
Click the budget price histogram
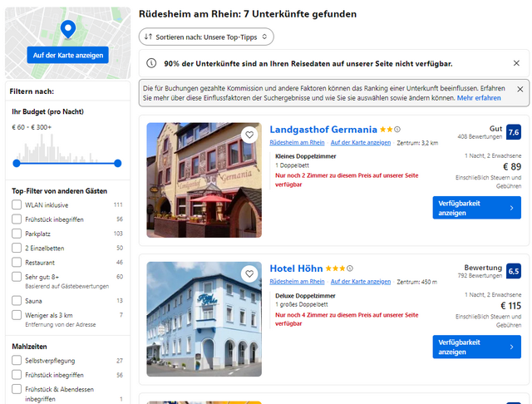(x=57, y=148)
